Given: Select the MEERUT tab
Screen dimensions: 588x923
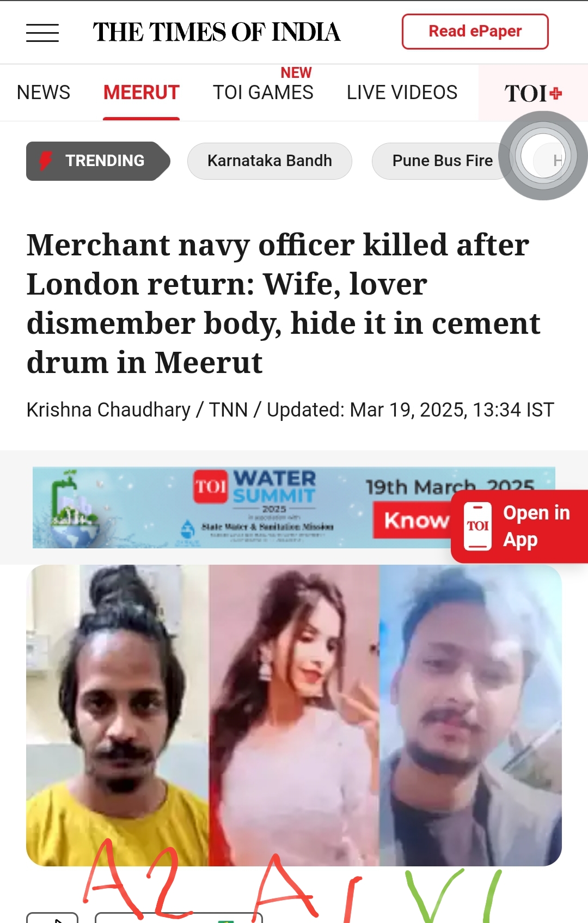Looking at the screenshot, I should click(142, 93).
